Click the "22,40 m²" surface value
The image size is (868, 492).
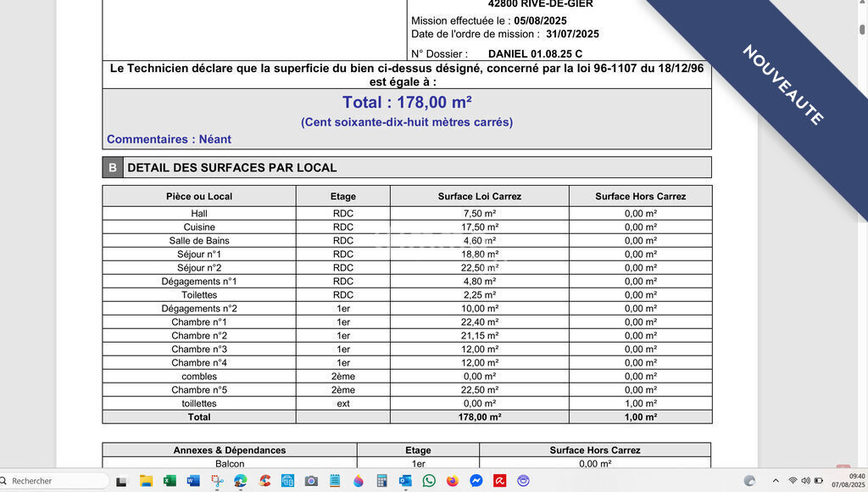coord(480,321)
